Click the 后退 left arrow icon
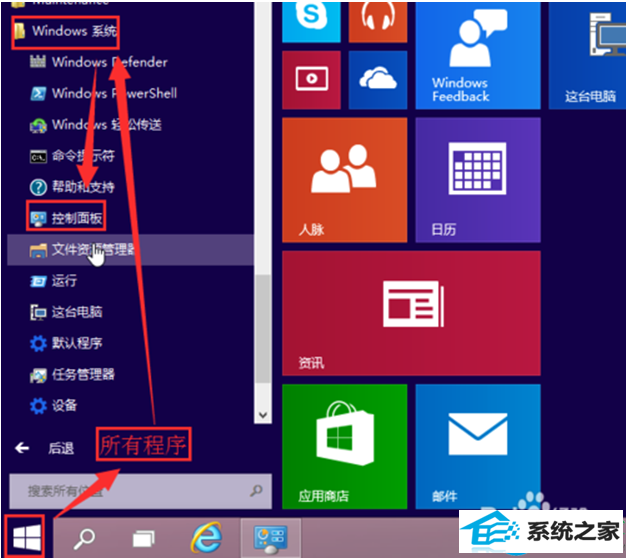Screen dimensions: 628x558 tap(22, 448)
